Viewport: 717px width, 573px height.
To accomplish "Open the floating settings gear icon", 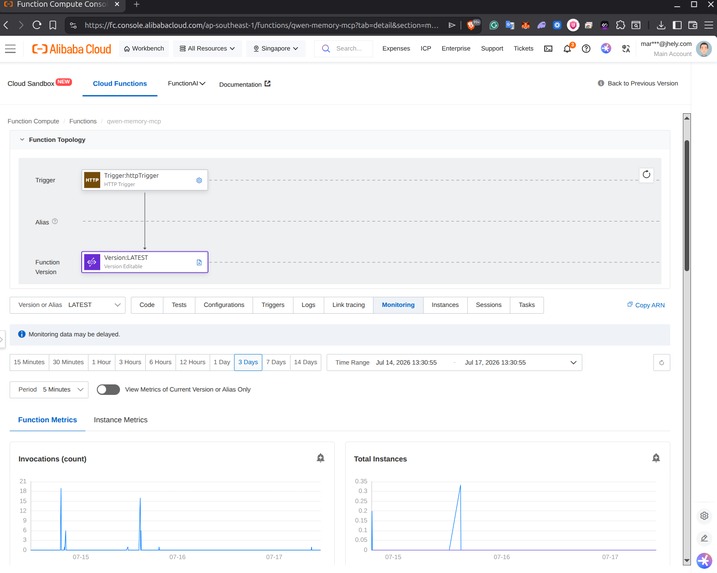I will point(704,516).
